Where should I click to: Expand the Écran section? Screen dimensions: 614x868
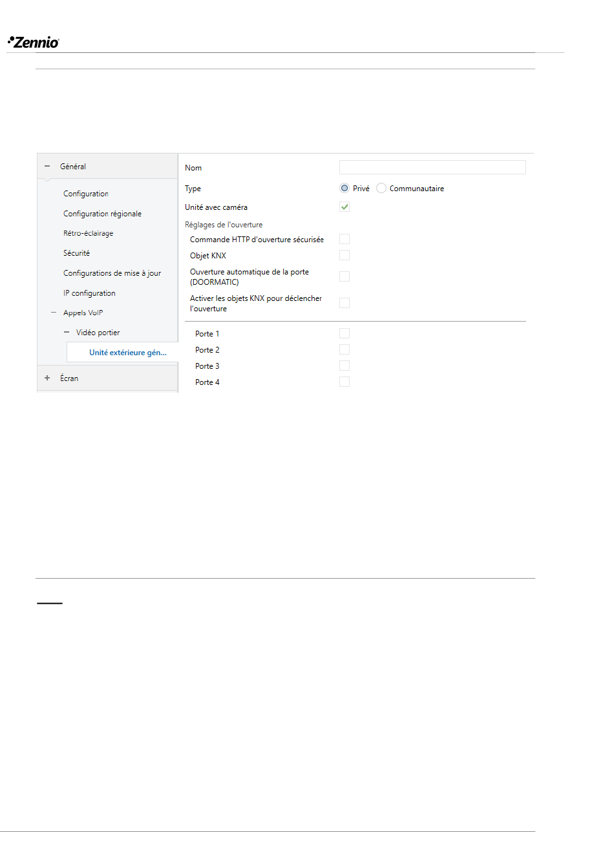[x=47, y=378]
